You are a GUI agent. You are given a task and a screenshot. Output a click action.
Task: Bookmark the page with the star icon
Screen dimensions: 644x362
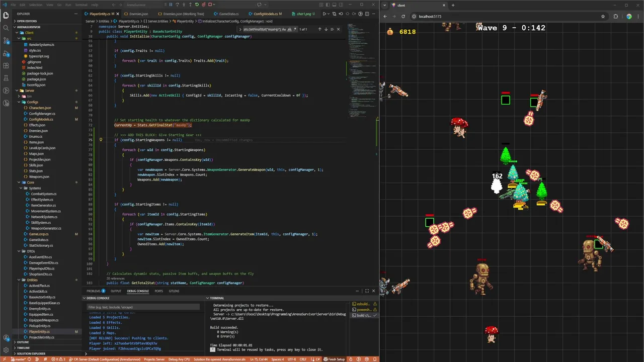pyautogui.click(x=603, y=16)
